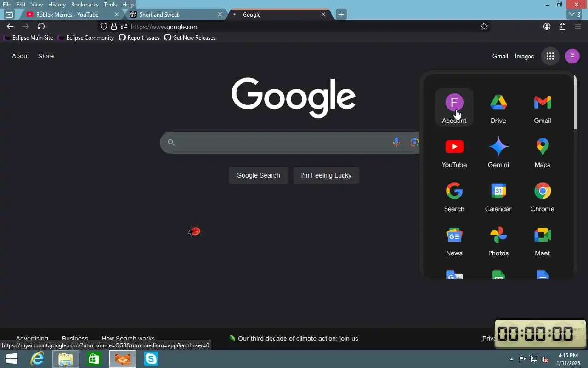Show hidden system tray icons arrow
588x368 pixels.
point(511,359)
